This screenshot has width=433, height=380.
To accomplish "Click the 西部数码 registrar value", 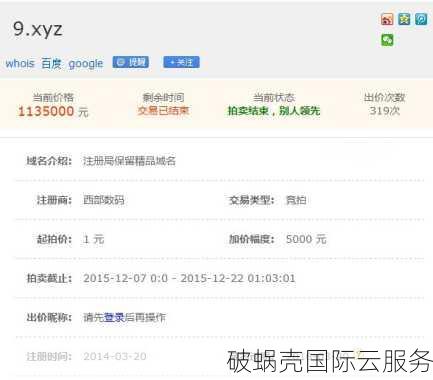I will tap(104, 200).
